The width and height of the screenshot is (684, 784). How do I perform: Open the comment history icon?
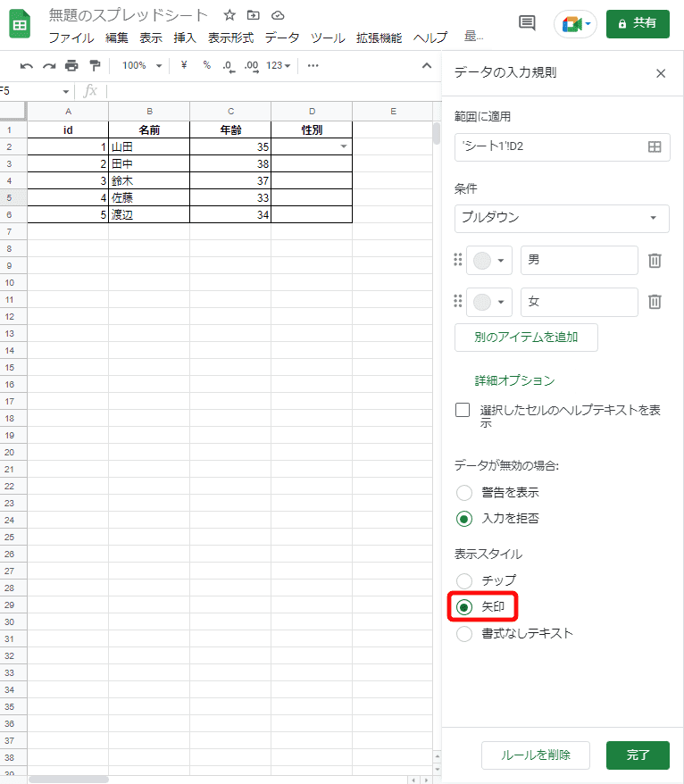click(x=527, y=23)
